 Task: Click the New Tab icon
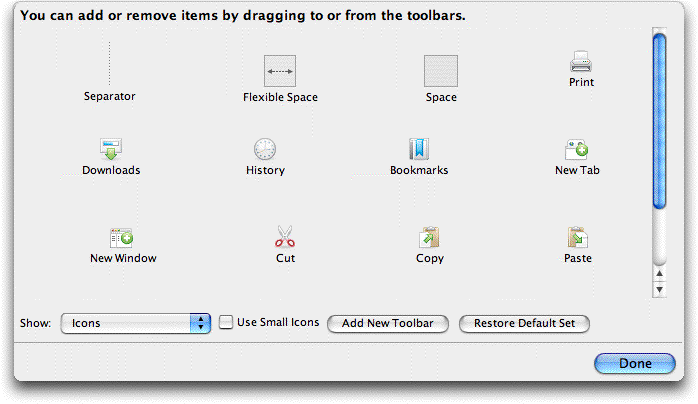[578, 150]
